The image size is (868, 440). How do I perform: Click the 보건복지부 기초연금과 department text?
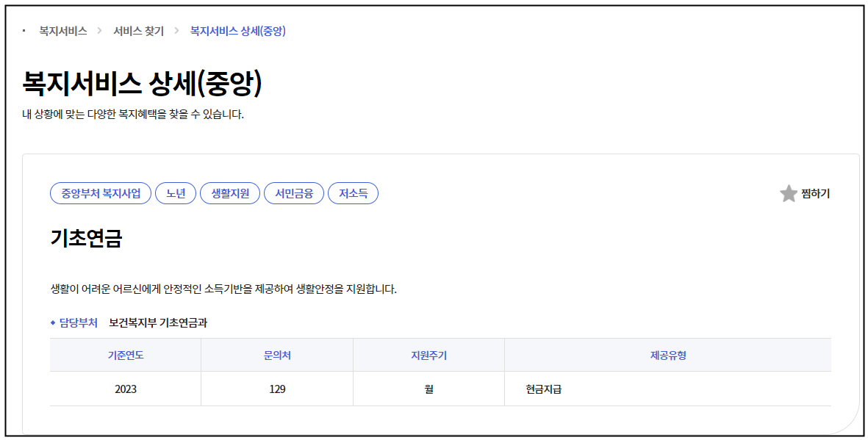point(158,322)
